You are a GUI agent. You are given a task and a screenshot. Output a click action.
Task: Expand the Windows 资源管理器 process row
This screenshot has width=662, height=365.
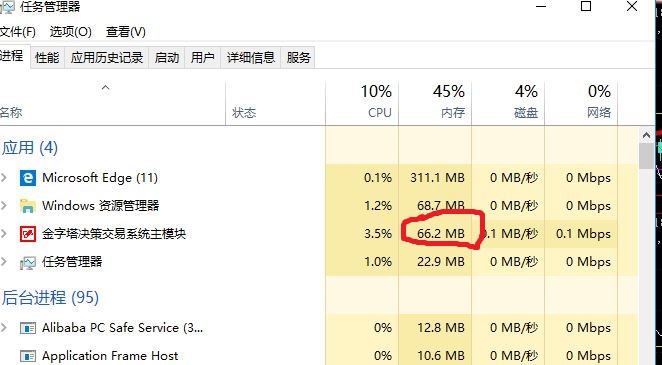tap(4, 205)
